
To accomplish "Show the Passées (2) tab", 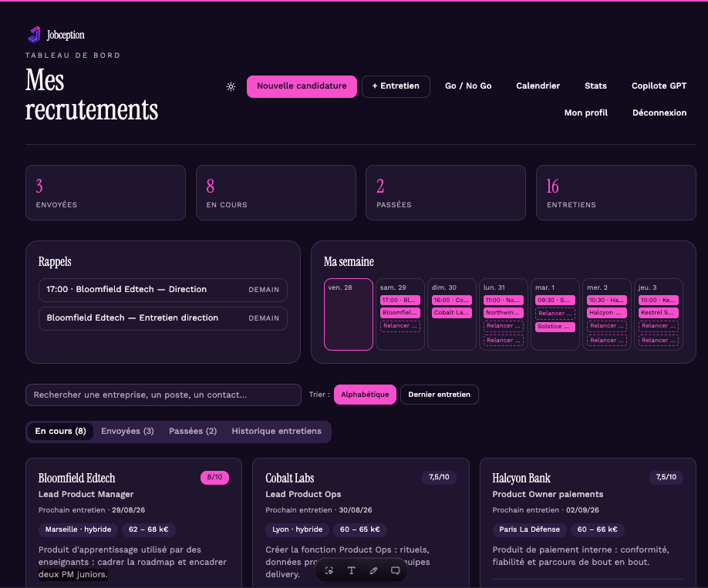I will coord(193,432).
